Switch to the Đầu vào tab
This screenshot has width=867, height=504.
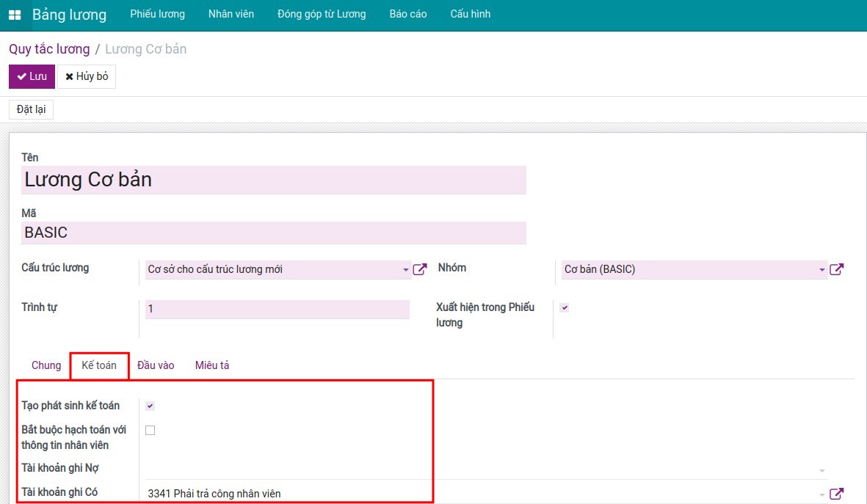pyautogui.click(x=156, y=365)
